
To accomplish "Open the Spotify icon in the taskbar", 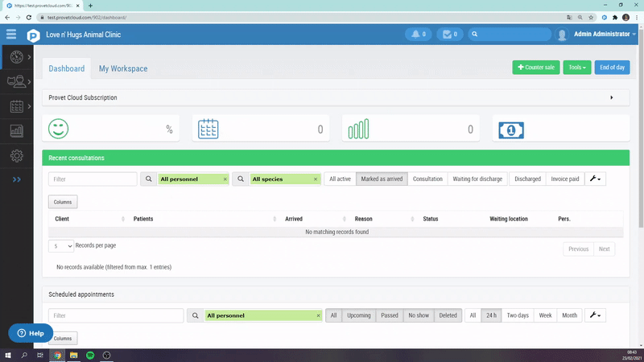I will [89, 355].
